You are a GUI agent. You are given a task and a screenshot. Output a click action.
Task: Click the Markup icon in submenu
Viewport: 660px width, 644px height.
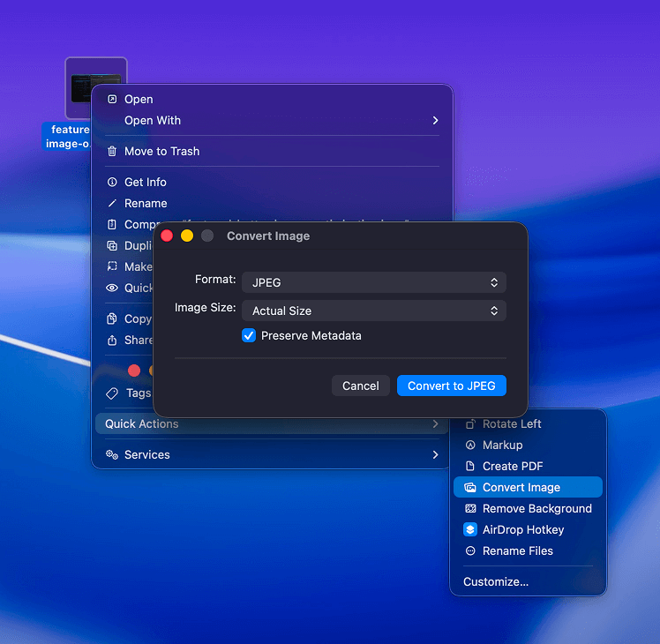pyautogui.click(x=470, y=446)
